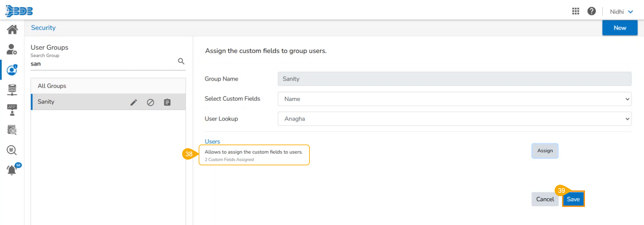Click the Home icon in sidebar
The image size is (644, 225).
(x=12, y=30)
